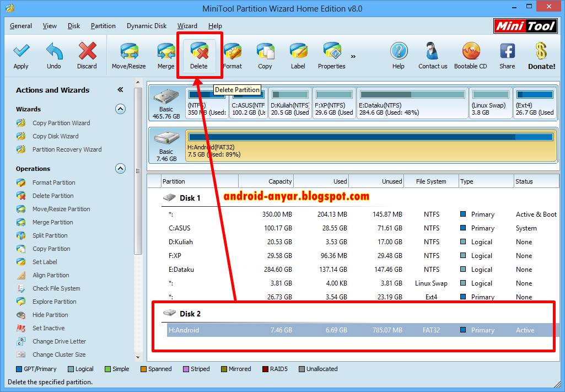
Task: Click the Contact us toolbar icon
Action: 432,51
